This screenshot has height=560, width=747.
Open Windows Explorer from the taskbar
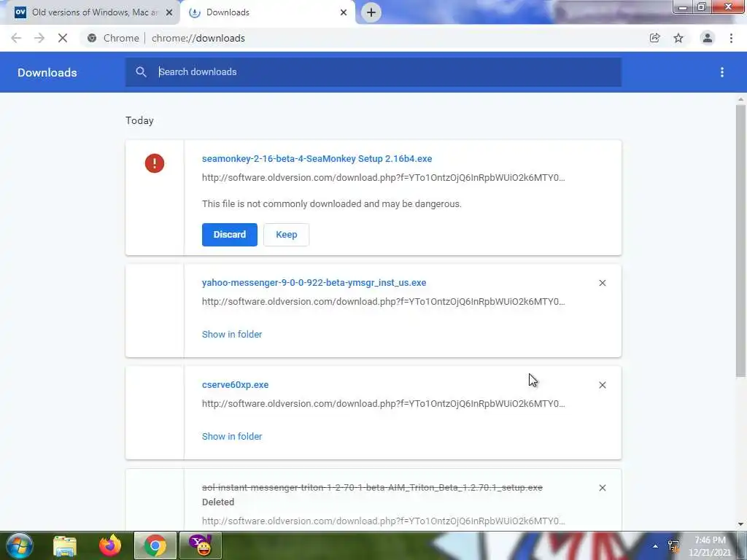65,545
